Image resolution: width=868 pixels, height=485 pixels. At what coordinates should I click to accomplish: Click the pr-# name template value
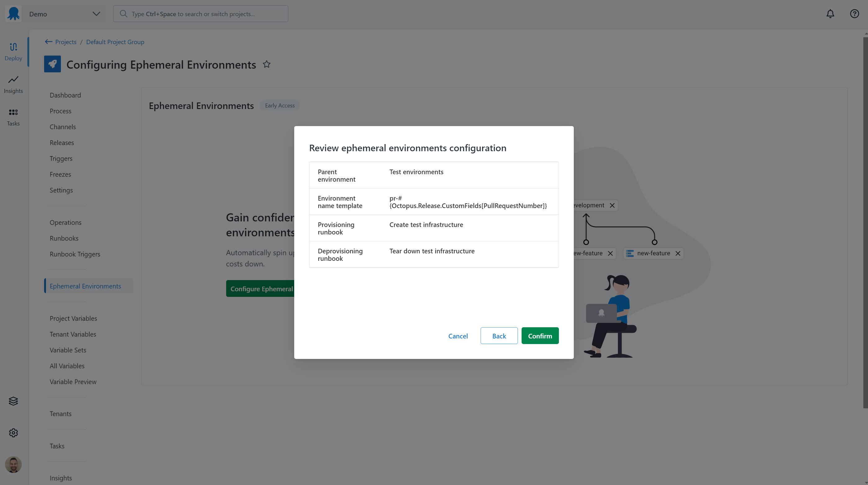tap(468, 202)
